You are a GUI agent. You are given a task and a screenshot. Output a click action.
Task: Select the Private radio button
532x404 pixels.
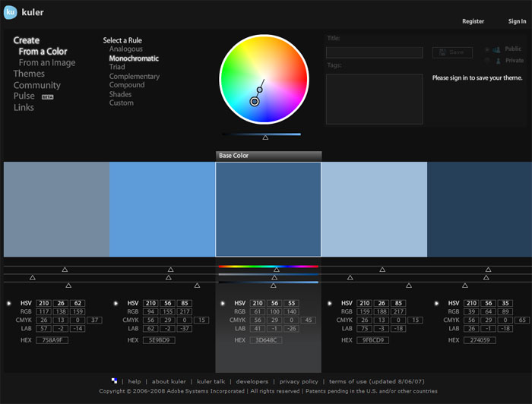(487, 61)
